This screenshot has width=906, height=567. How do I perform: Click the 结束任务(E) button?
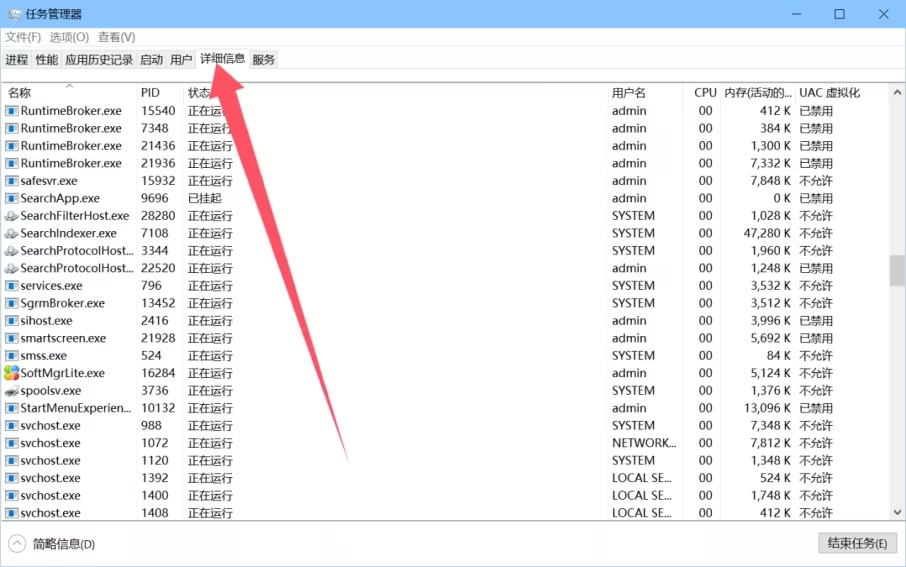point(857,543)
